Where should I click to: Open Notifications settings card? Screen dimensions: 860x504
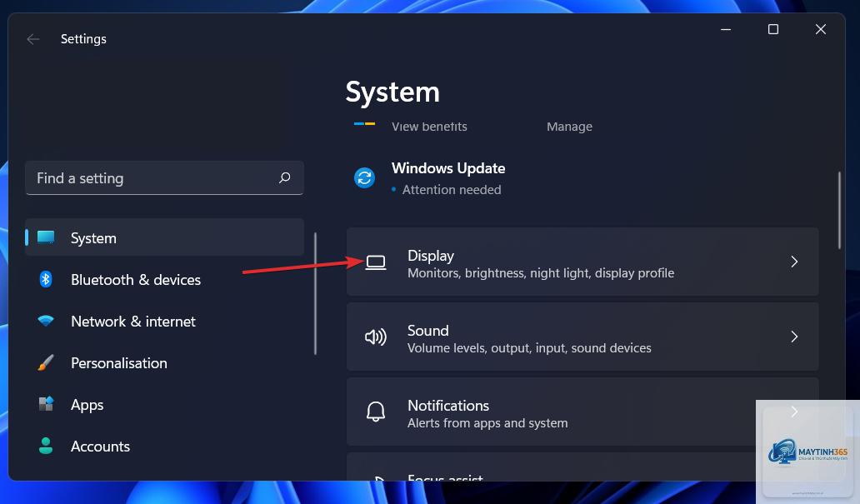click(582, 412)
